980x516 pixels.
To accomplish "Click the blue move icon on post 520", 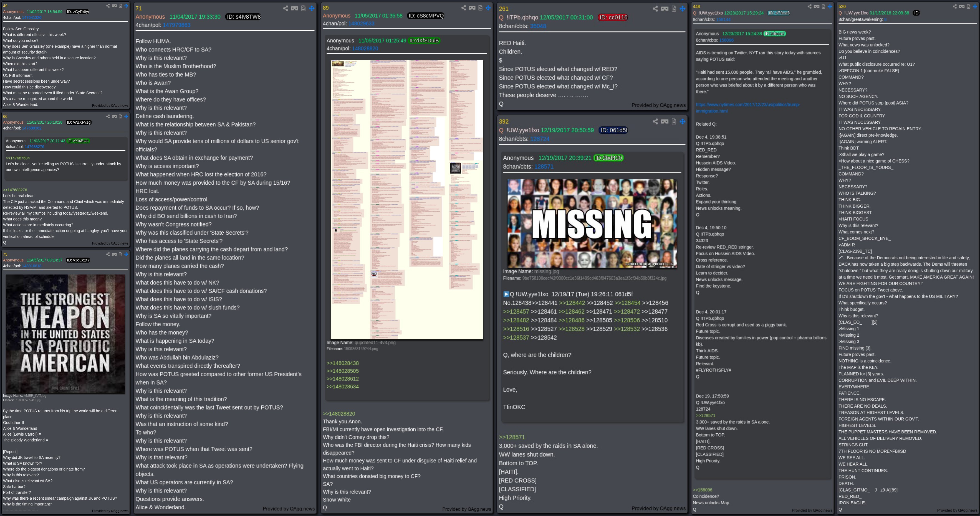I will click(975, 6).
